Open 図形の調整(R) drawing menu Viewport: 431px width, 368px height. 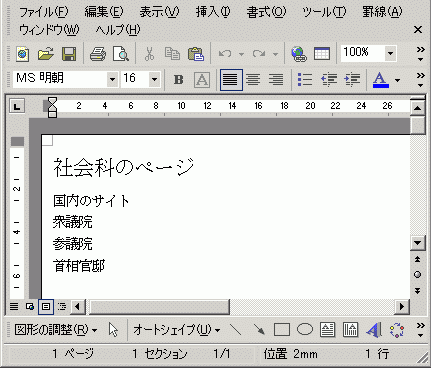coord(56,330)
